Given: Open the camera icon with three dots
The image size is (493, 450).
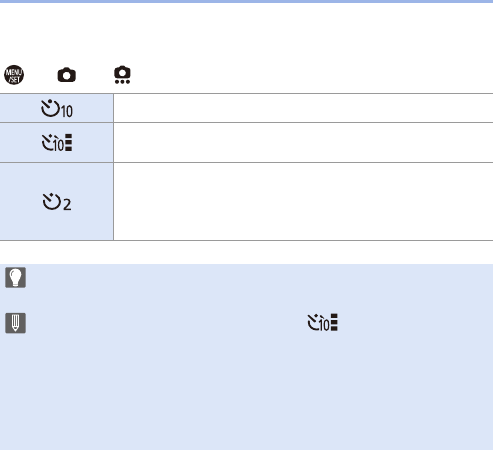Looking at the screenshot, I should (x=122, y=75).
